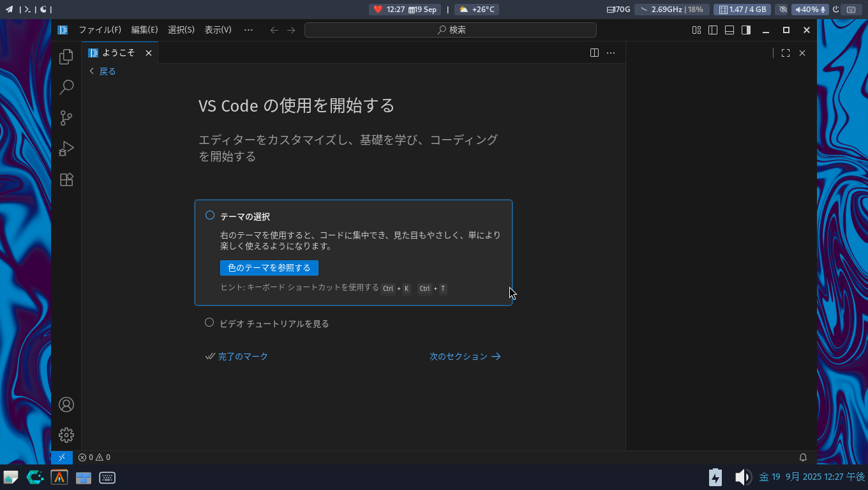Click the moon icon in the top bar
868x490 pixels.
coord(43,10)
